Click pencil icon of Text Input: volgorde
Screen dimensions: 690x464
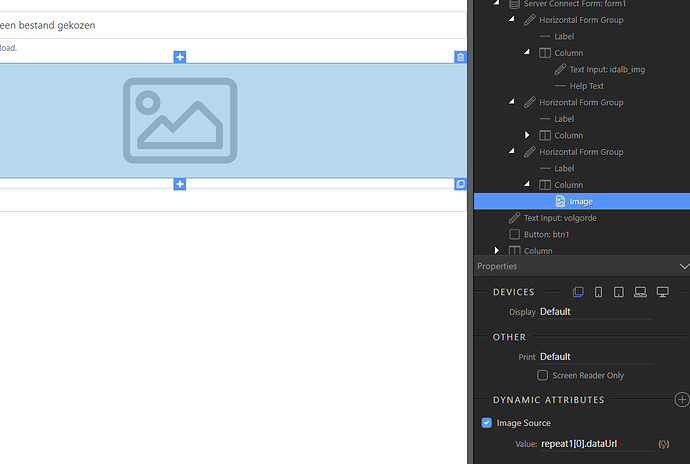(514, 217)
